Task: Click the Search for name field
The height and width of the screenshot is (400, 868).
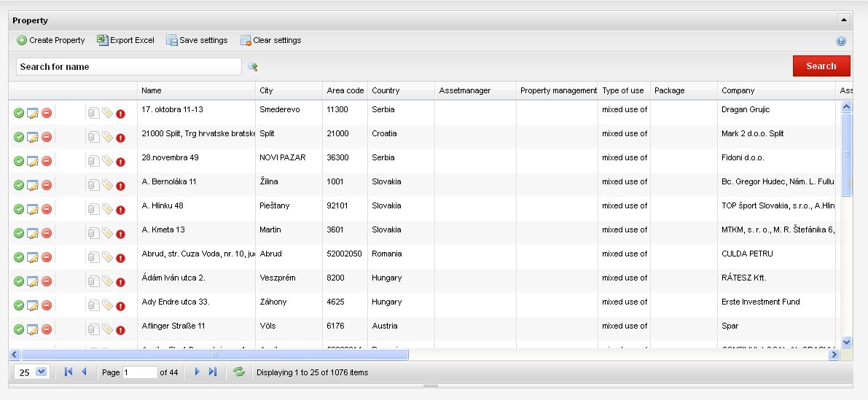Action: 128,66
